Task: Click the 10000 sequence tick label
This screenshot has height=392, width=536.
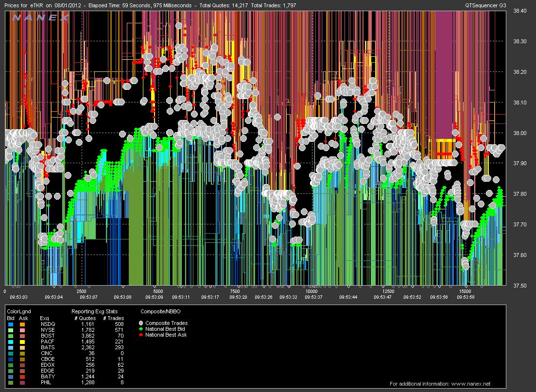Action: coord(311,291)
